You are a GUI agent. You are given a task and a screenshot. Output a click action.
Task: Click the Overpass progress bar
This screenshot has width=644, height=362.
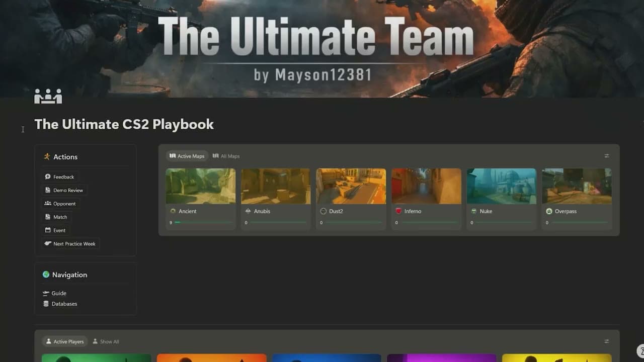pyautogui.click(x=579, y=222)
